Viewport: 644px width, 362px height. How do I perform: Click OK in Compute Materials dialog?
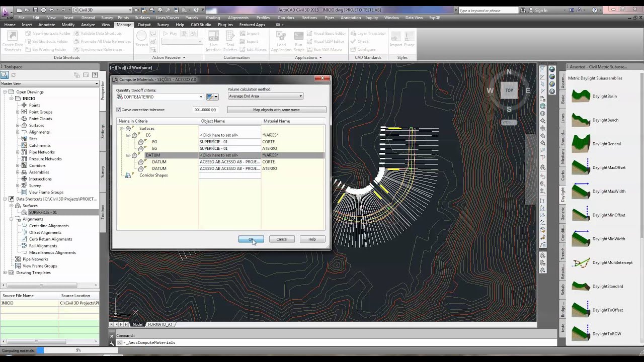tap(251, 239)
